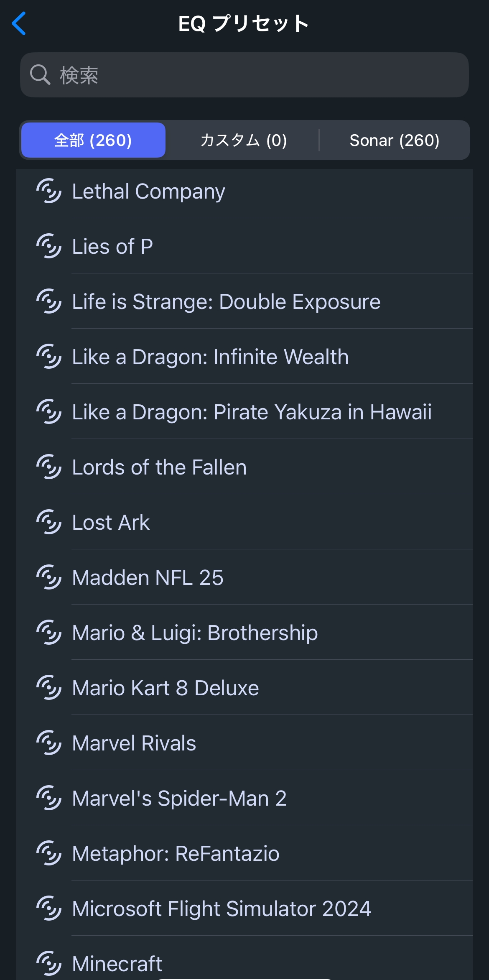Click the Sonar icon beside Madden NFL 25
The width and height of the screenshot is (489, 980).
[x=49, y=577]
